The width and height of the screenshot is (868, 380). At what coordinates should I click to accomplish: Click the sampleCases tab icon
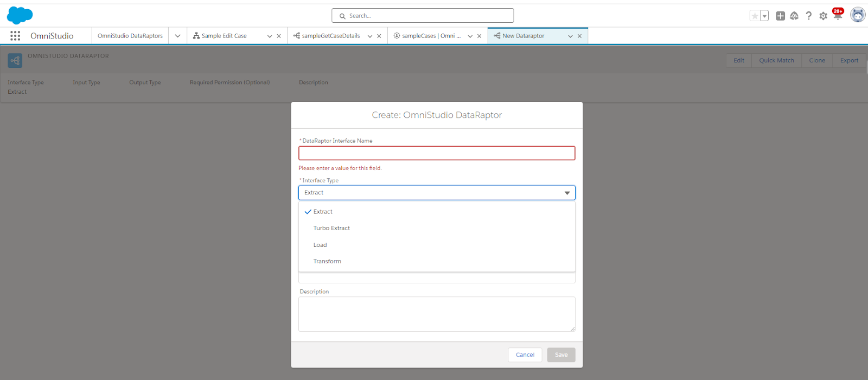pos(397,36)
